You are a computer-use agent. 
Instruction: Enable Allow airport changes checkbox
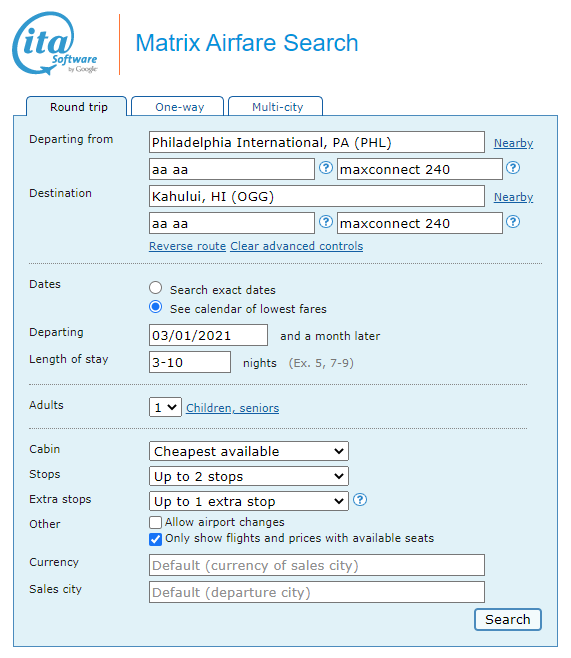pos(155,522)
